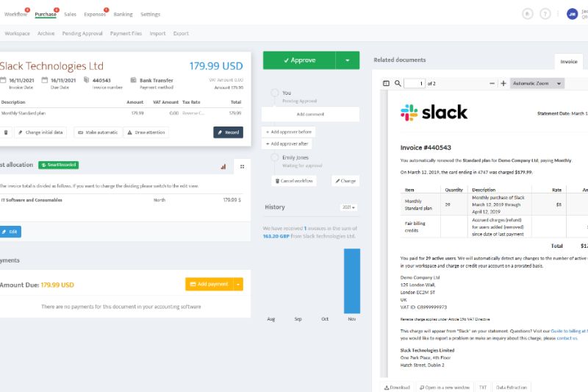588x392 pixels.
Task: Click the November bar in History chart
Action: point(352,281)
